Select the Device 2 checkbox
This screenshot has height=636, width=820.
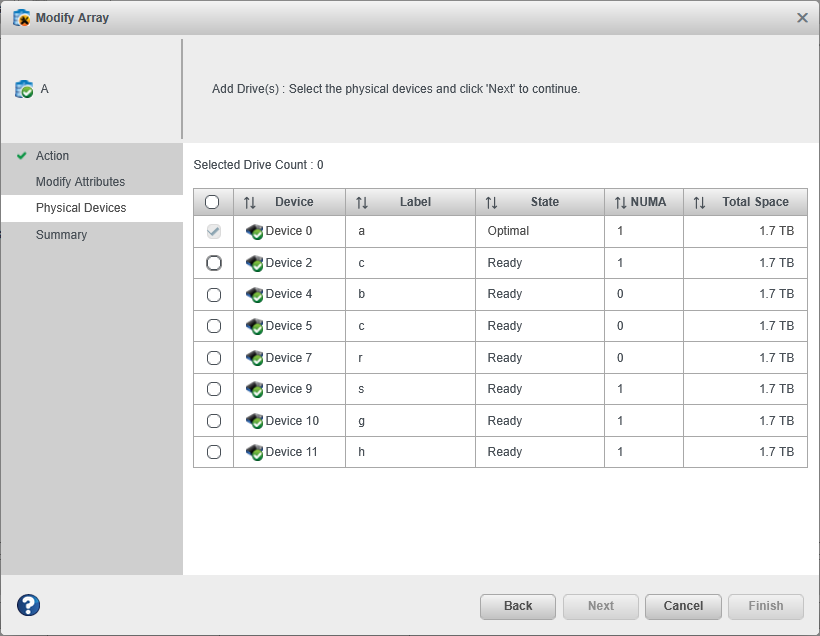[x=213, y=263]
